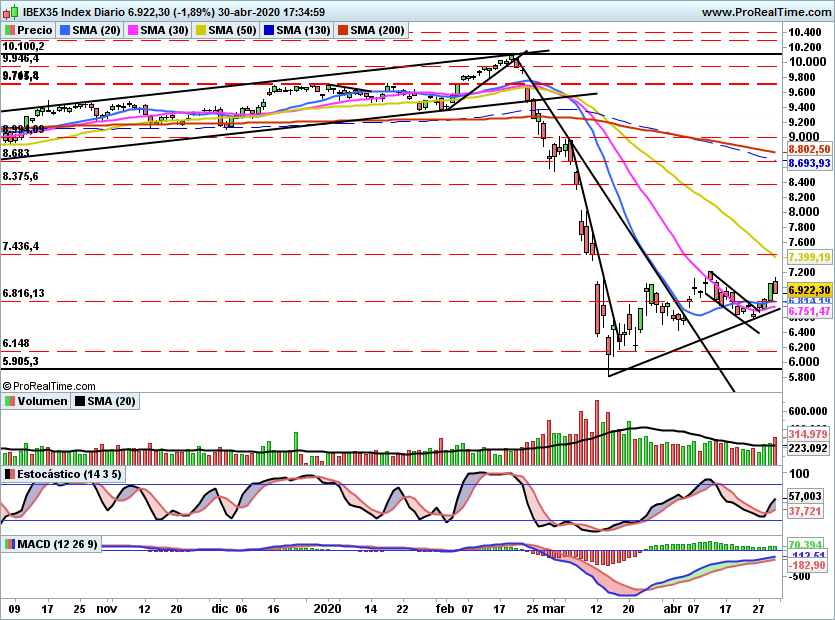This screenshot has width=835, height=620.
Task: Click the 8.683 level label
Action: pos(16,153)
